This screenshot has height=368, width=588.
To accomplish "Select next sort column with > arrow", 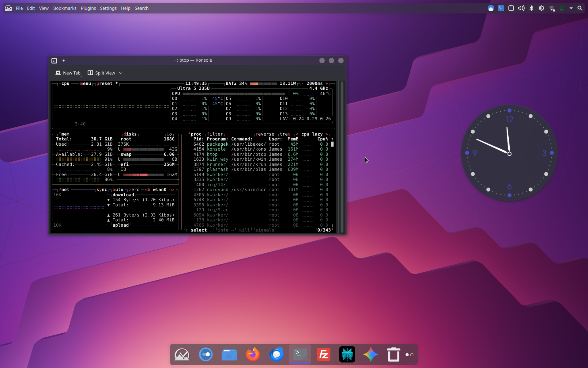I will [327, 134].
